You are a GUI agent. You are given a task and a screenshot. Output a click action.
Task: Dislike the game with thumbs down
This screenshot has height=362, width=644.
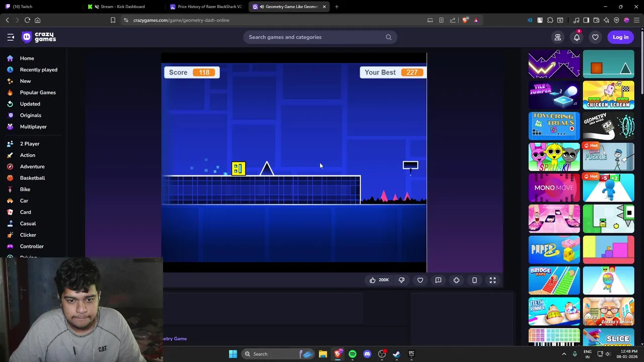click(x=401, y=280)
